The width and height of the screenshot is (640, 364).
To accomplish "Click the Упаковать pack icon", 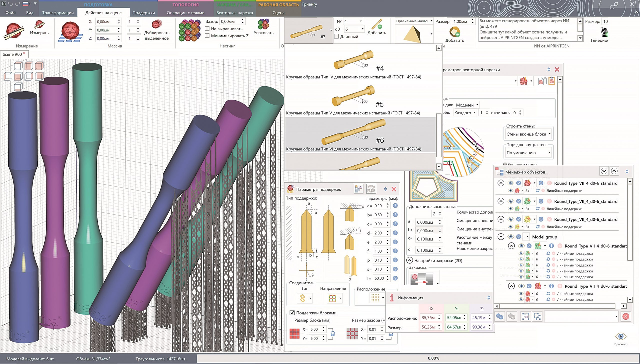I will [x=263, y=24].
